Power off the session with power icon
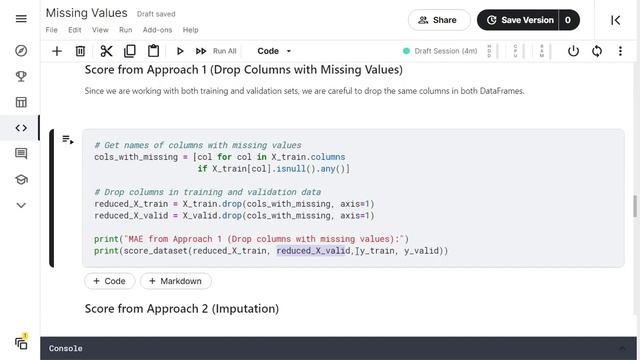 pyautogui.click(x=573, y=51)
